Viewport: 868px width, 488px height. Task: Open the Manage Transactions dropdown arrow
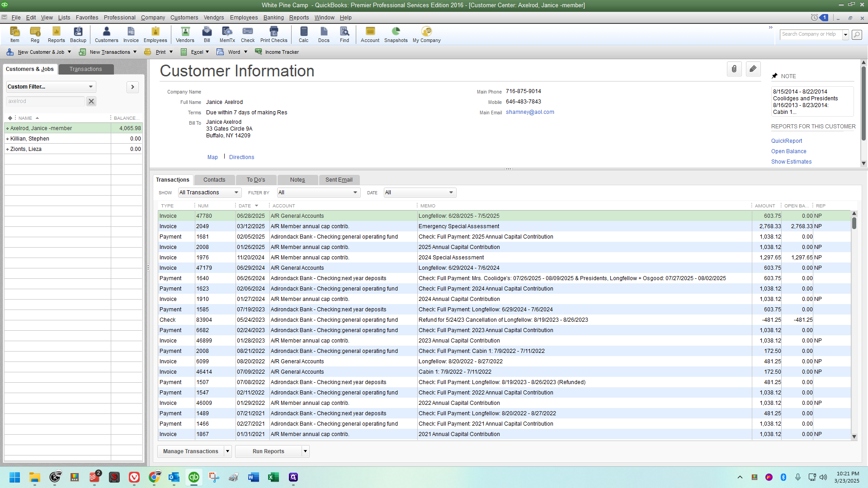coord(228,451)
